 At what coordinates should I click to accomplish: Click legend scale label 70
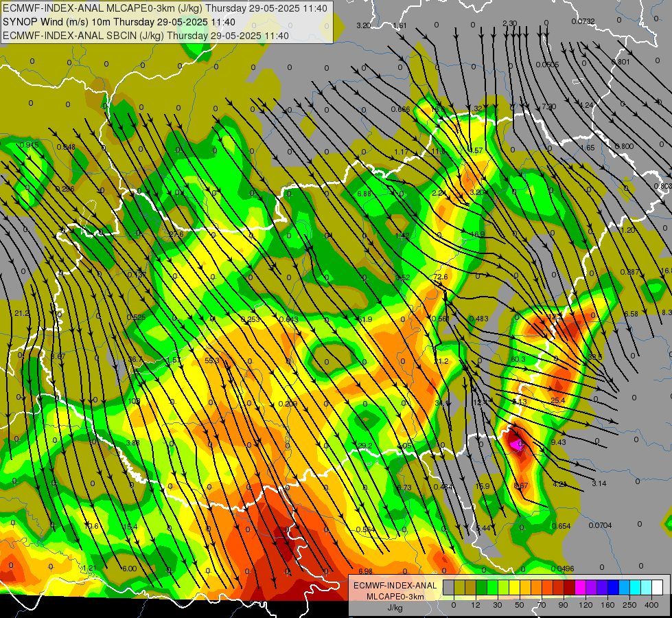(542, 605)
